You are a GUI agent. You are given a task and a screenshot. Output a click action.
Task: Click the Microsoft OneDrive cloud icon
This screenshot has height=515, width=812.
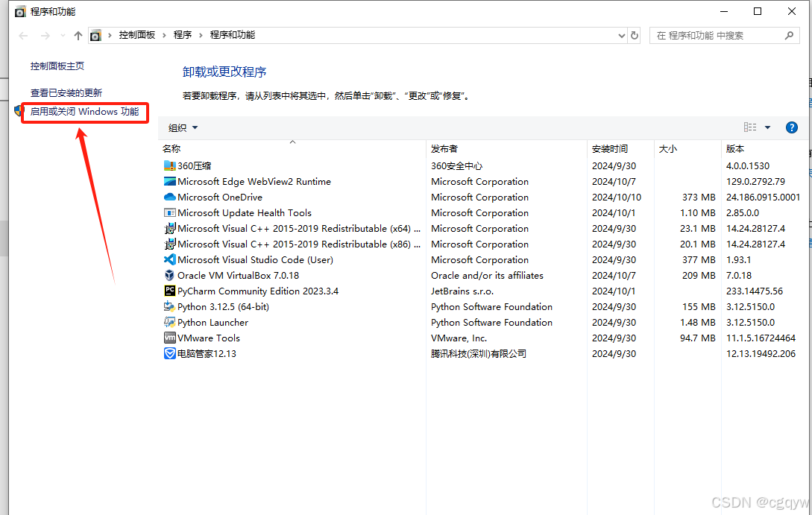click(x=169, y=198)
